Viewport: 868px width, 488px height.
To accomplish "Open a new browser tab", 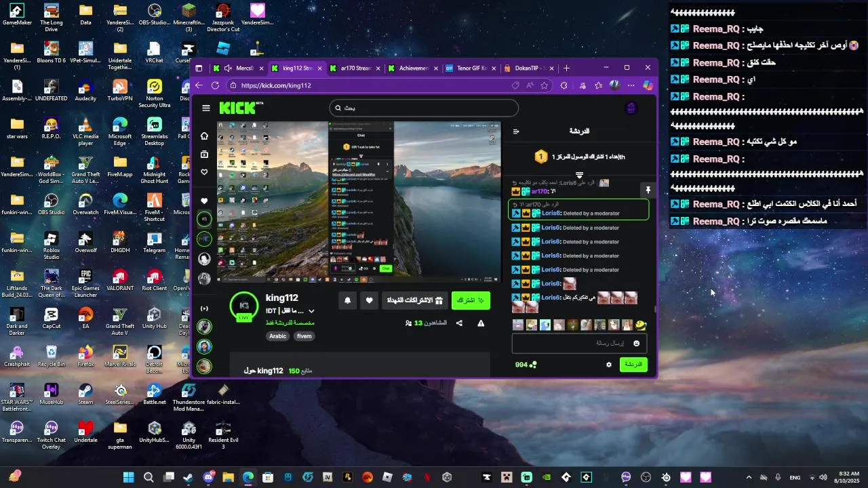I will pyautogui.click(x=566, y=68).
